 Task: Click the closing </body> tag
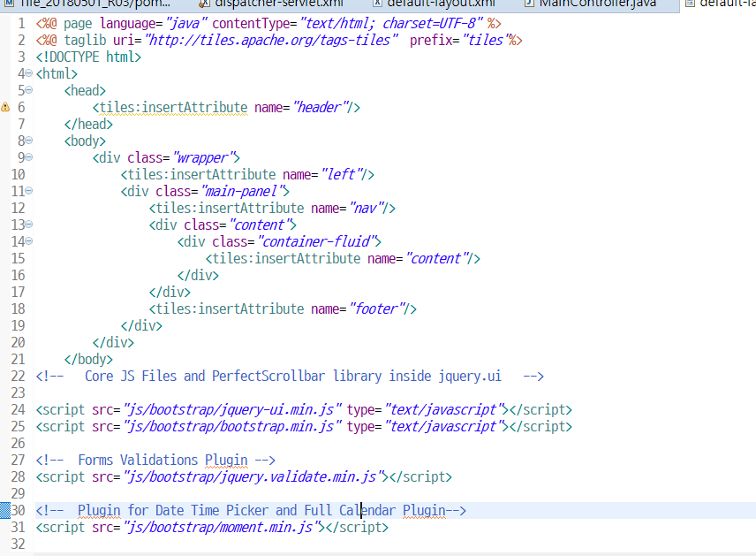(88, 359)
